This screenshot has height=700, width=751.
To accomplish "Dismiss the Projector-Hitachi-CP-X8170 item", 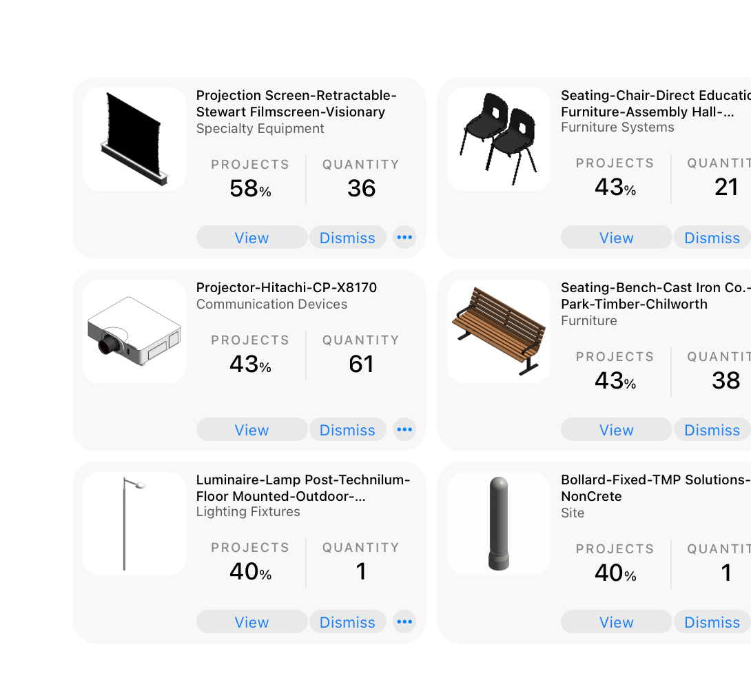I will [x=348, y=429].
